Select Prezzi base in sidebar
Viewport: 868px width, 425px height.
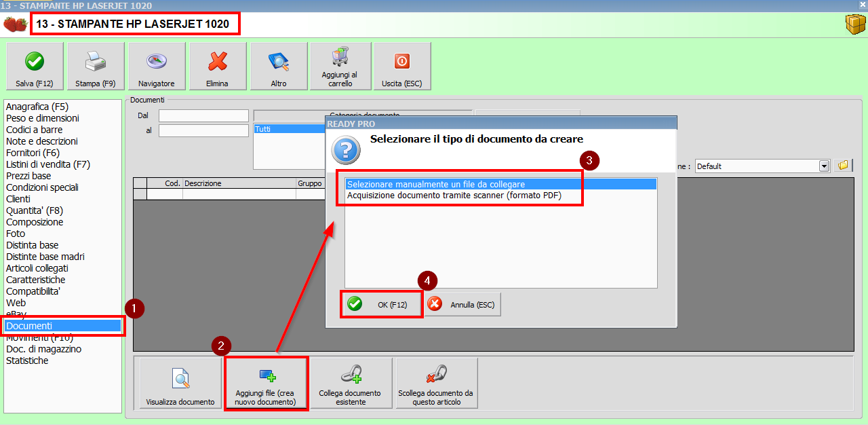[x=28, y=176]
